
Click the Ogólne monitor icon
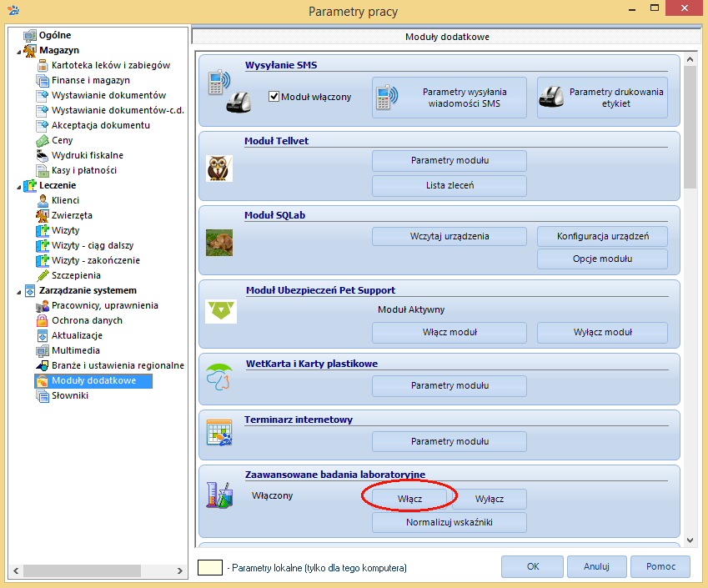[30, 35]
